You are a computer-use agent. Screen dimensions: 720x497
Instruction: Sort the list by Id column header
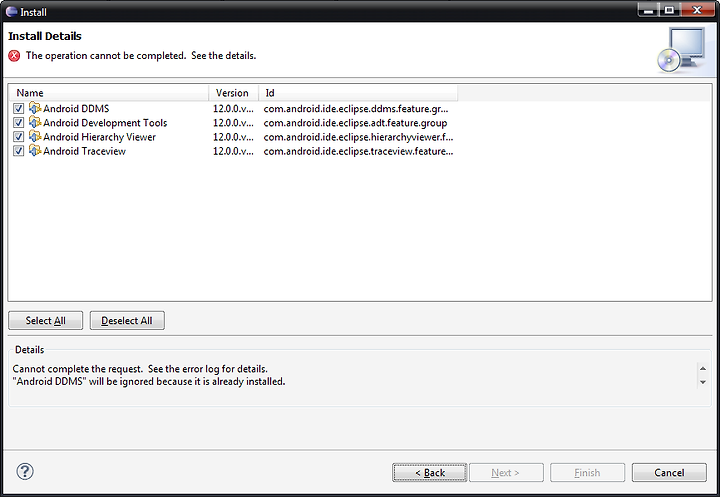[358, 93]
